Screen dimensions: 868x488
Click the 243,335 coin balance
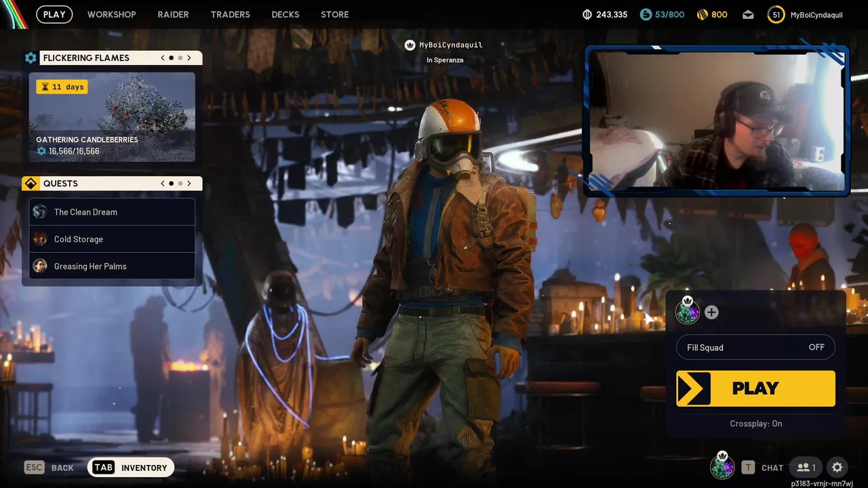click(612, 14)
